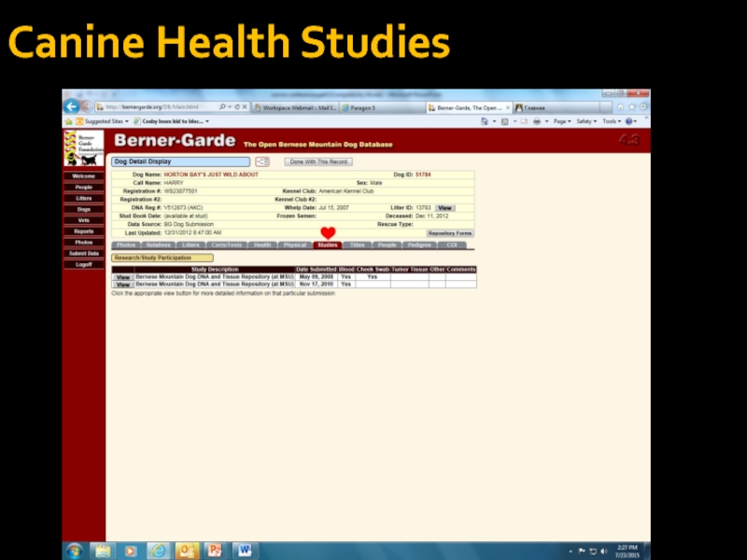Select Reports in the left sidebar
Image resolution: width=747 pixels, height=560 pixels.
tap(83, 231)
